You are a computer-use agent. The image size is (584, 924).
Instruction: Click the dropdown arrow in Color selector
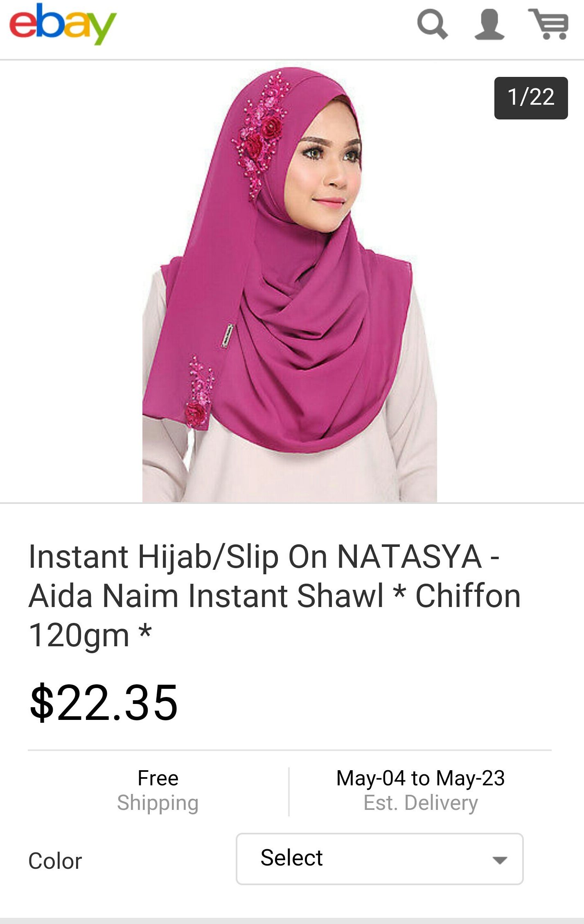pos(500,860)
